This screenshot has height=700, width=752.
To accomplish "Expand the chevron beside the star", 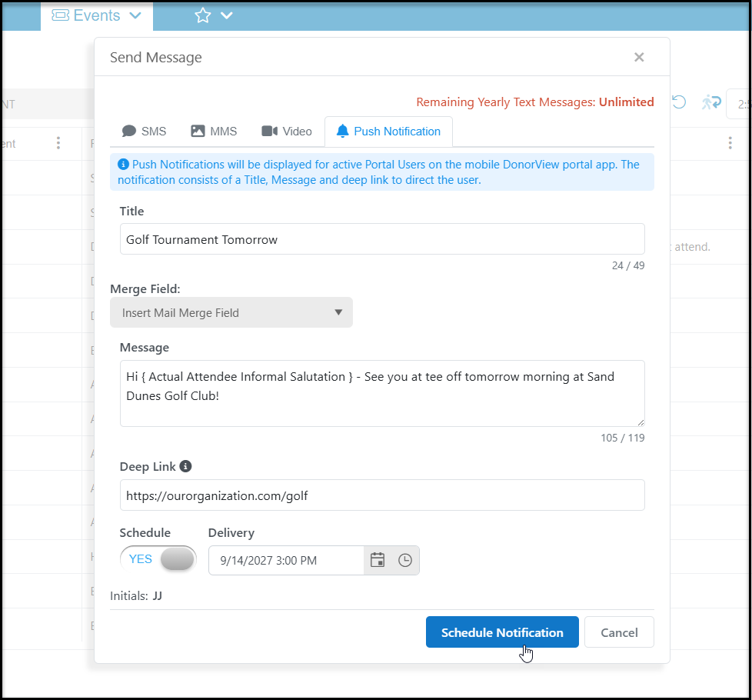I will (226, 15).
